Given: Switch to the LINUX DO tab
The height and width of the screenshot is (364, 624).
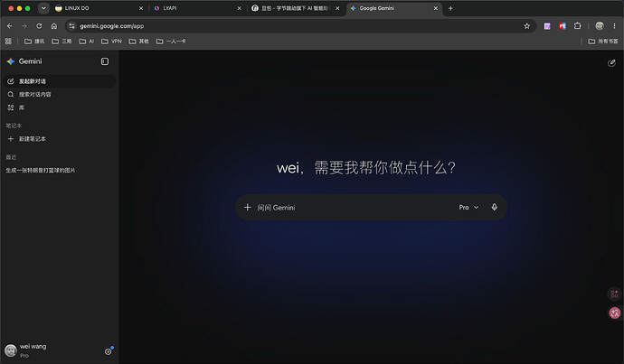Looking at the screenshot, I should pos(99,8).
